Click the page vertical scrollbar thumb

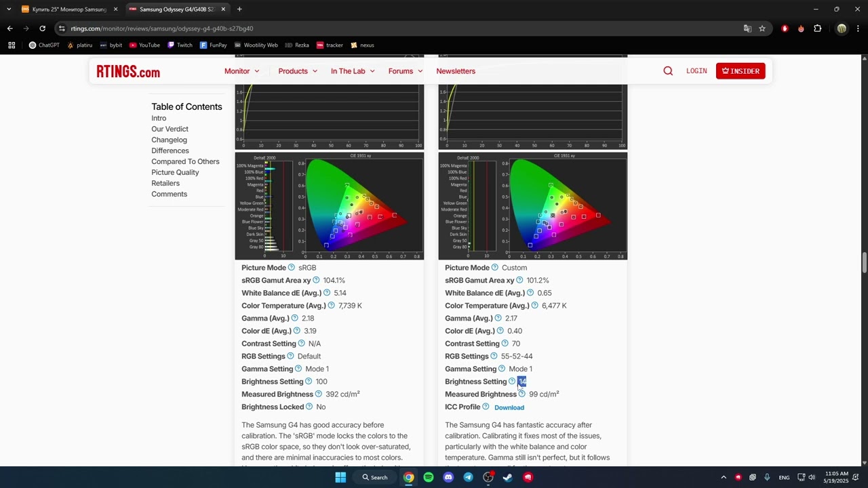[864, 263]
